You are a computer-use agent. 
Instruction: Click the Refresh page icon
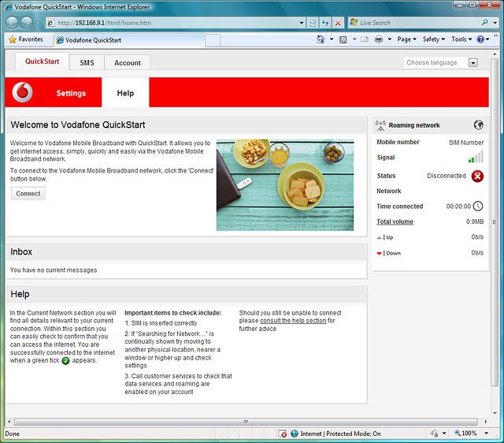325,23
